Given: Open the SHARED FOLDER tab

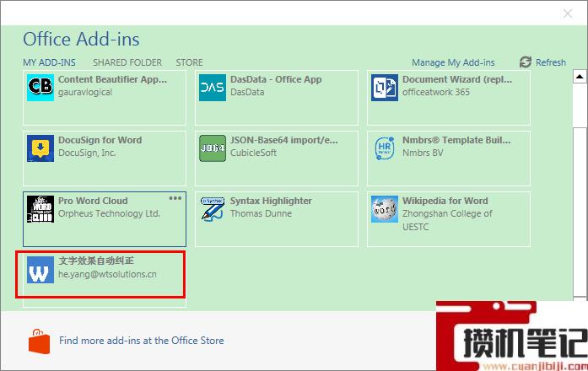Looking at the screenshot, I should [x=127, y=62].
